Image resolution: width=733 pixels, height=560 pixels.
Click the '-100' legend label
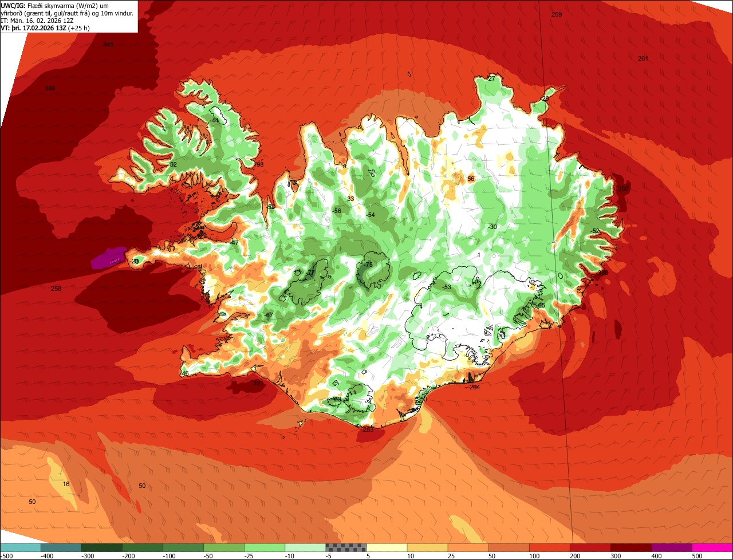click(x=169, y=555)
